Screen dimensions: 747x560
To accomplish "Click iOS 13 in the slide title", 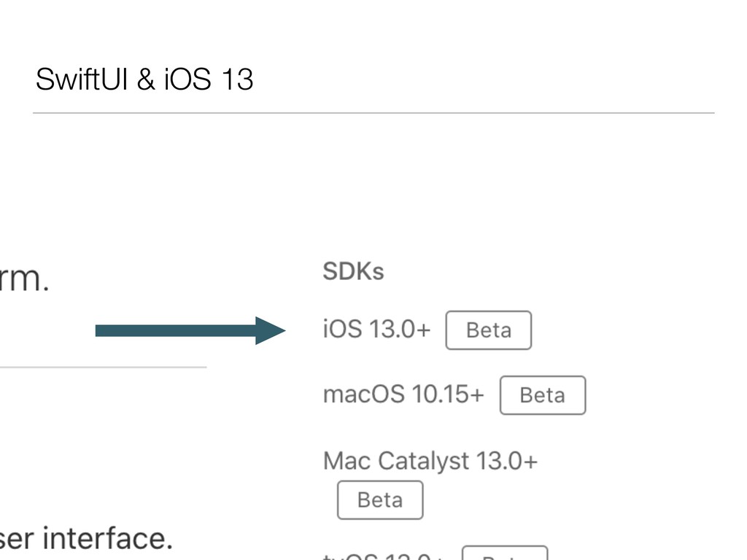I will [209, 79].
